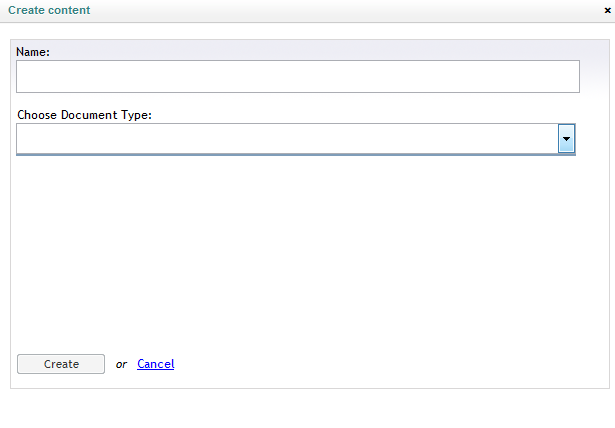Focus the Name text field

click(298, 76)
